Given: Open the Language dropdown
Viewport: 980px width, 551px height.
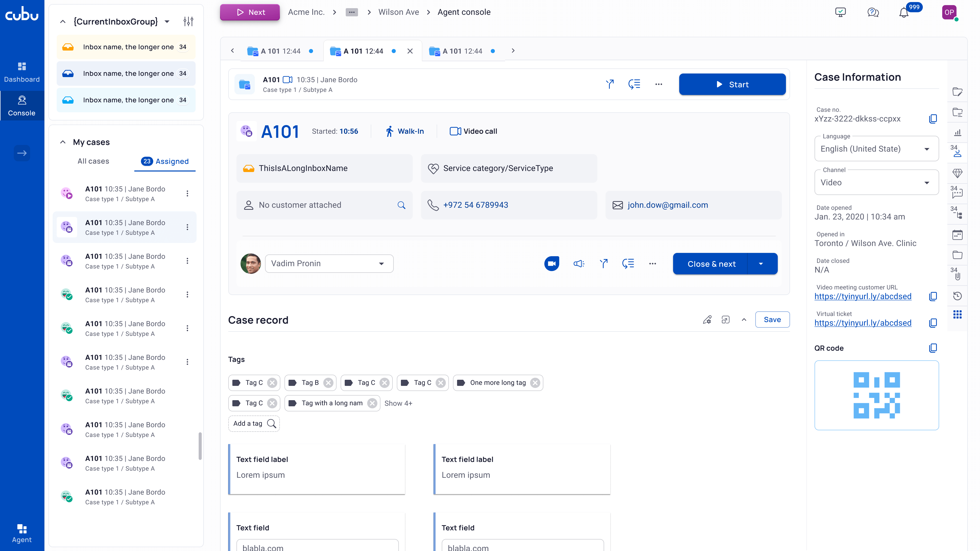Looking at the screenshot, I should coord(876,149).
